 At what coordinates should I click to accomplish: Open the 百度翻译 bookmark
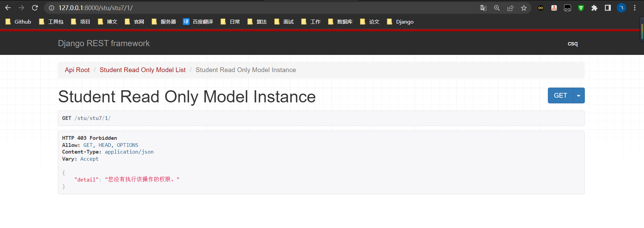tap(198, 22)
